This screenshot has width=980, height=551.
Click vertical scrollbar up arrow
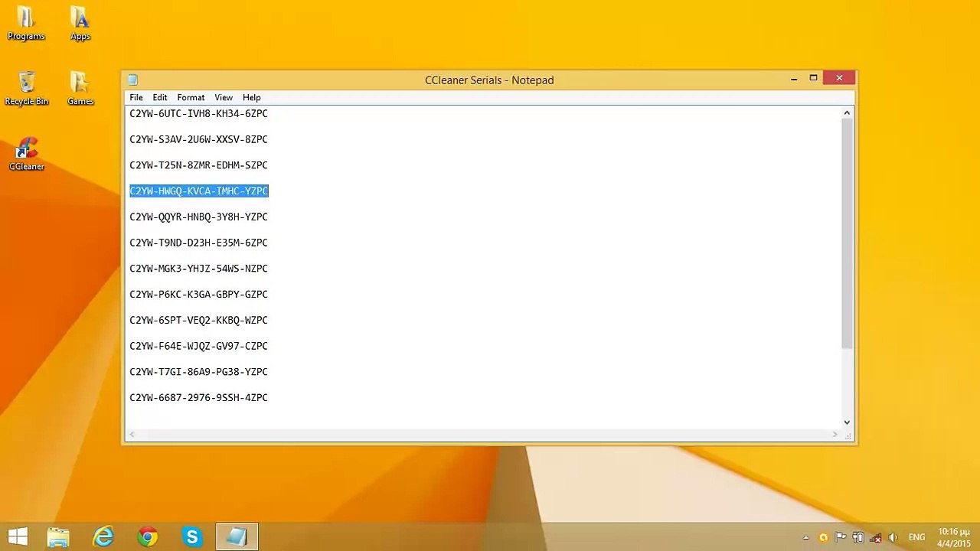(847, 113)
